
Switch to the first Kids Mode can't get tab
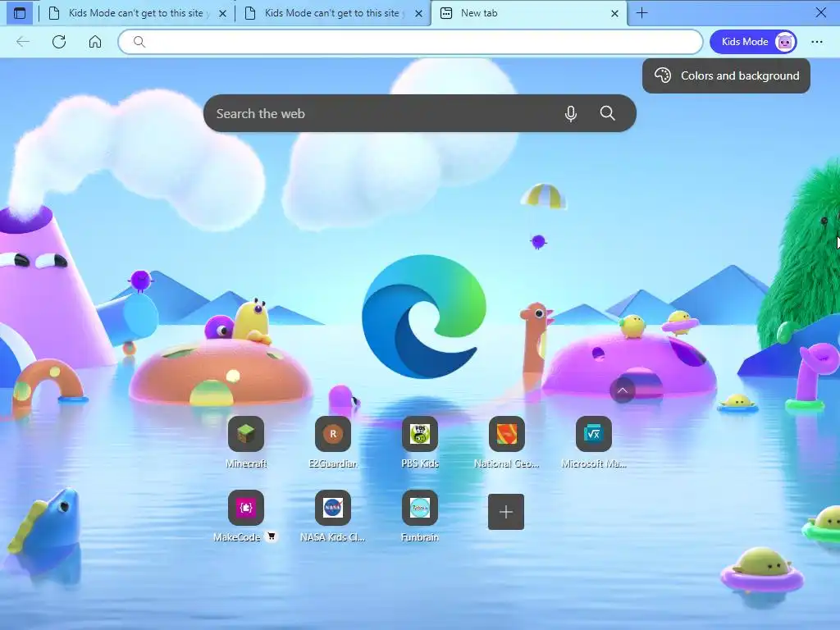pos(137,13)
